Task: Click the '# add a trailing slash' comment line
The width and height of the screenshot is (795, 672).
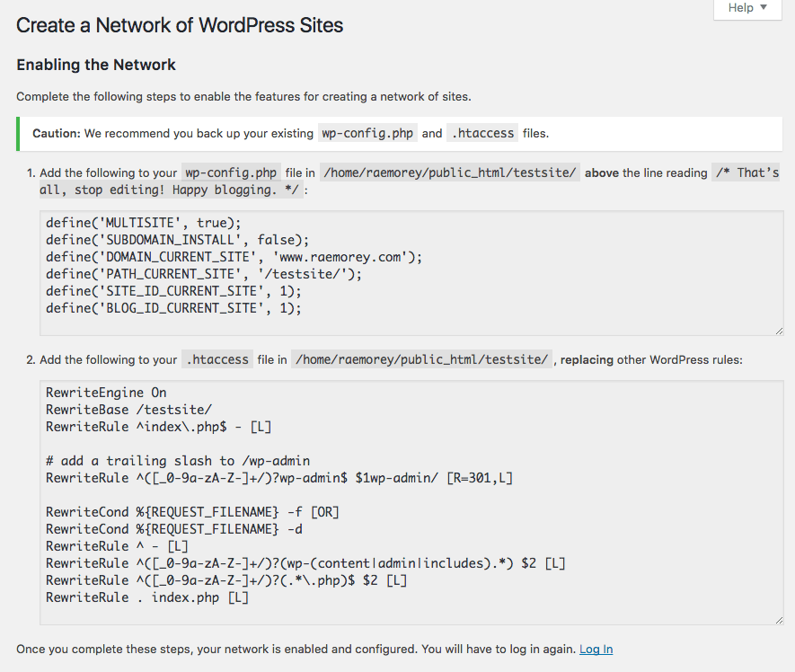Action: [178, 461]
